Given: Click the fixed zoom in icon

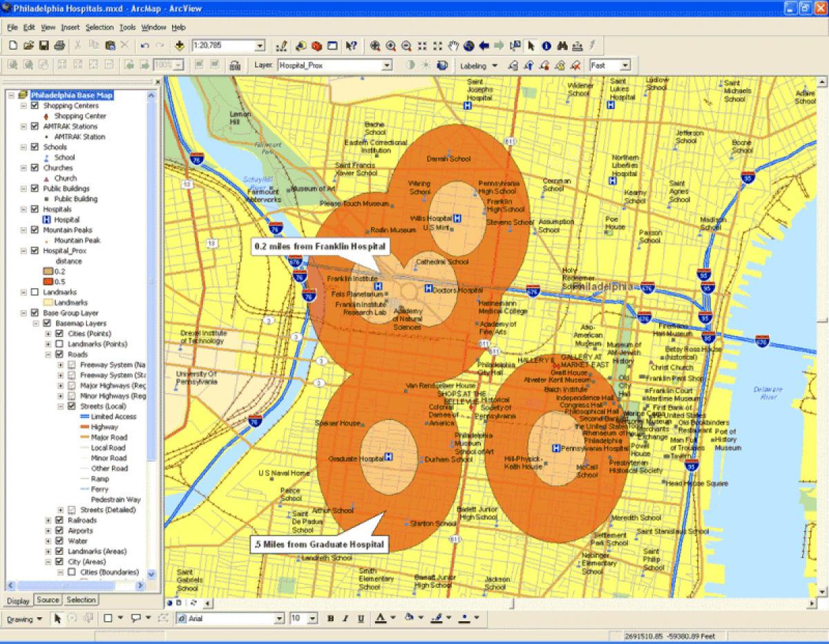Looking at the screenshot, I should 421,46.
